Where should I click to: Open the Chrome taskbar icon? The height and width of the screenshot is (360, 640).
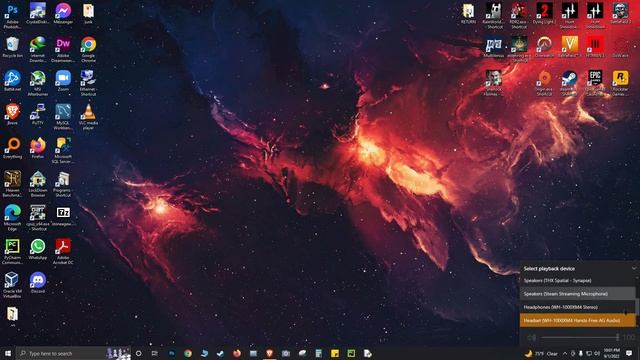pyautogui.click(x=188, y=353)
